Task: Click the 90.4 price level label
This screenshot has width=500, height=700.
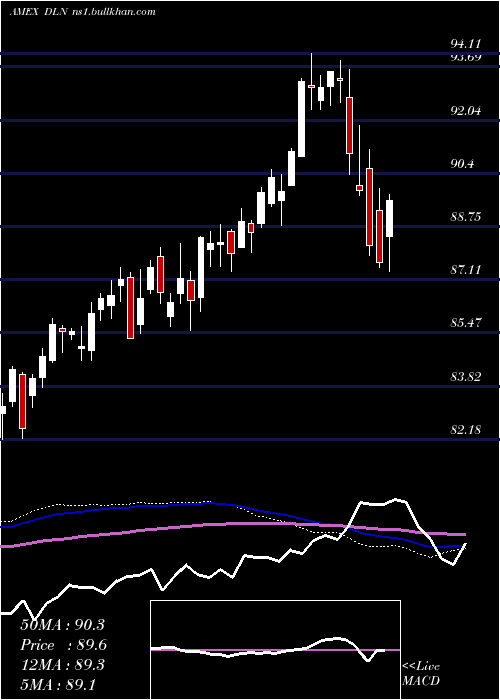Action: click(462, 163)
